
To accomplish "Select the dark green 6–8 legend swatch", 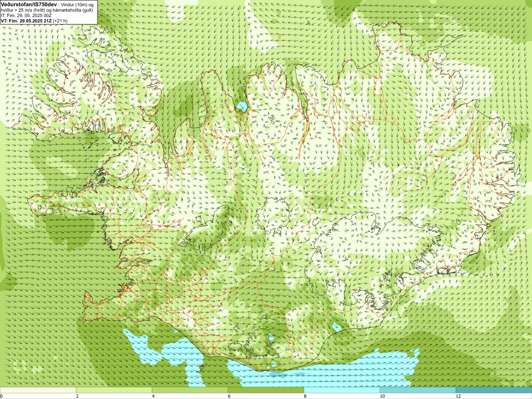I will pos(266,390).
